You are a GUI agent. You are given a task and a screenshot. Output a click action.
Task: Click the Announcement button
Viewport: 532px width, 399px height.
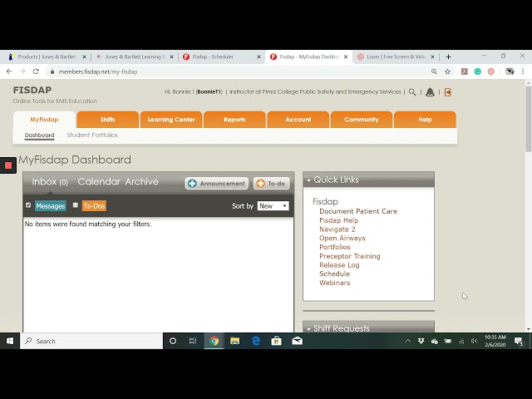coord(216,183)
